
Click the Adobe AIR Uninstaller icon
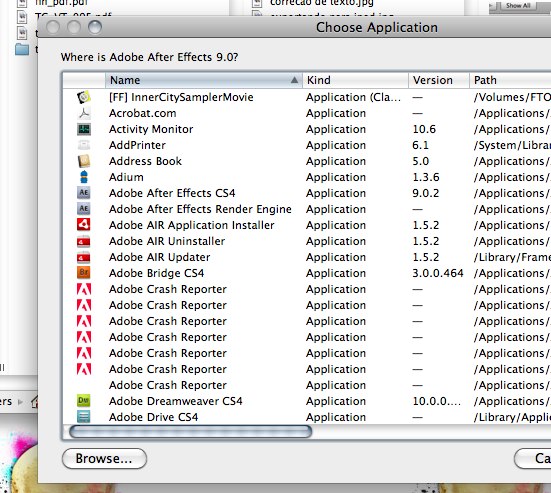point(84,241)
